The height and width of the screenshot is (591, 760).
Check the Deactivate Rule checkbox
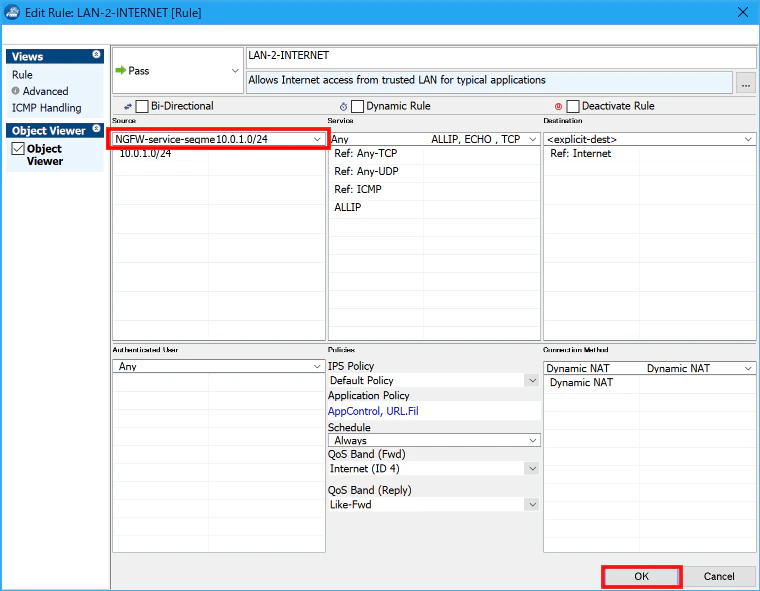[x=573, y=106]
